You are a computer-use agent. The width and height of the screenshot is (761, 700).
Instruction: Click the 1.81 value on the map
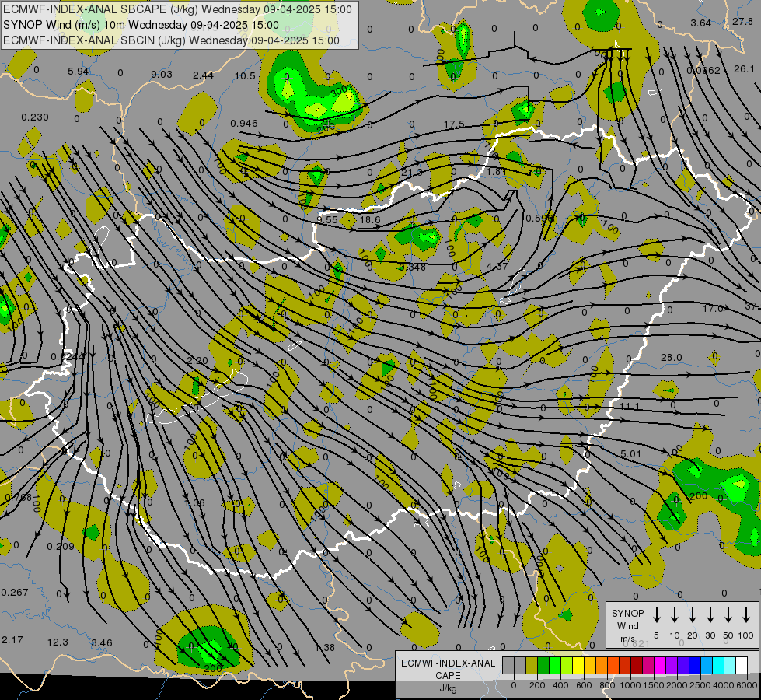pyautogui.click(x=497, y=171)
